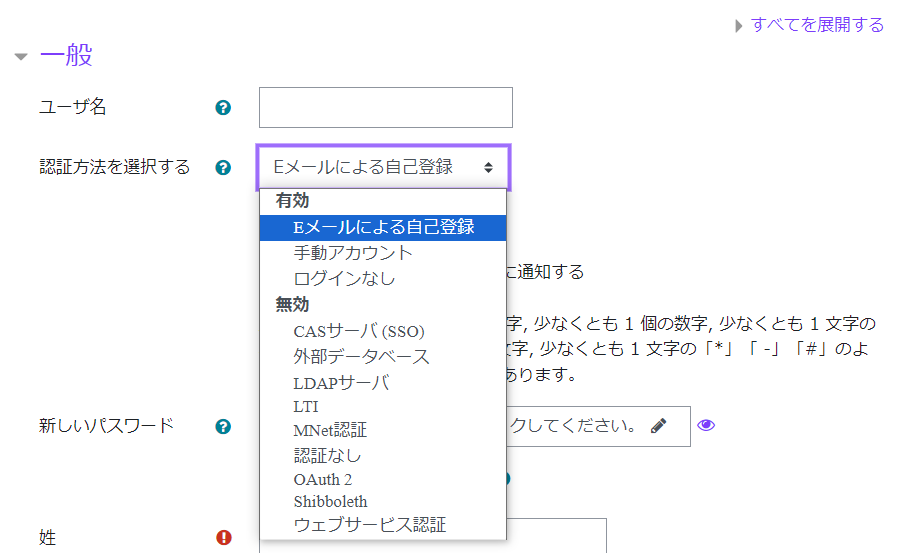
Task: Click the 一般 section heading
Action: [x=66, y=55]
